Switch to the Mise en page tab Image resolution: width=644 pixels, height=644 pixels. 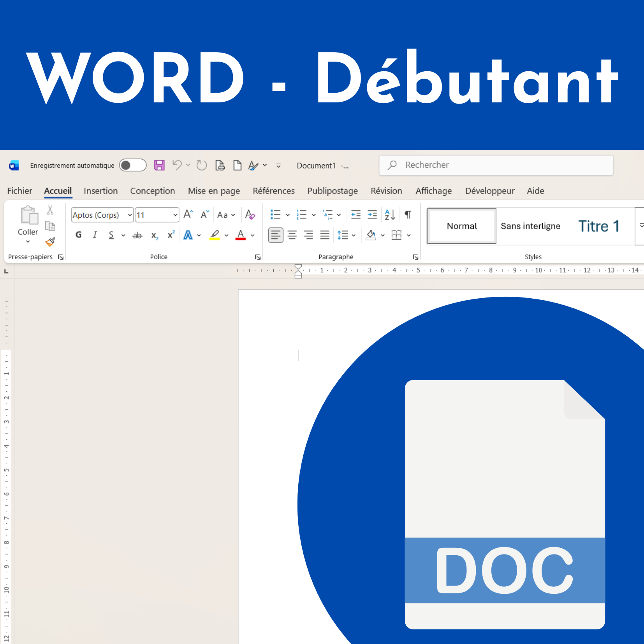(214, 191)
